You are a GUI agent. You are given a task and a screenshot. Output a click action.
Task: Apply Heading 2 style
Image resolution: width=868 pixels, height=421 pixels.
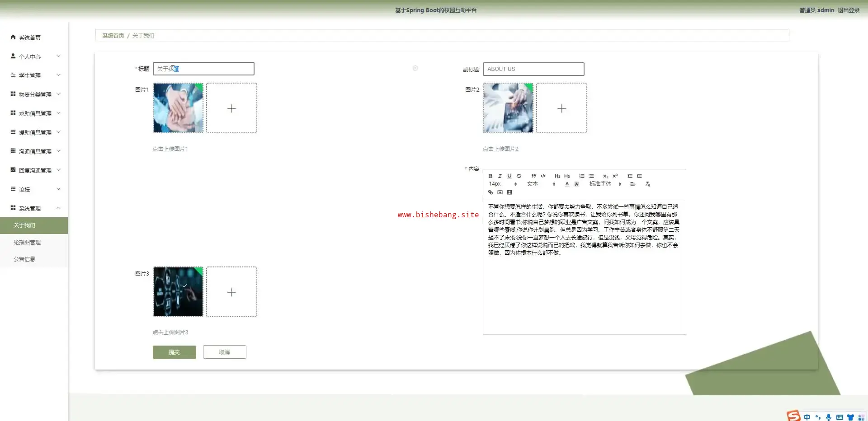pos(567,176)
